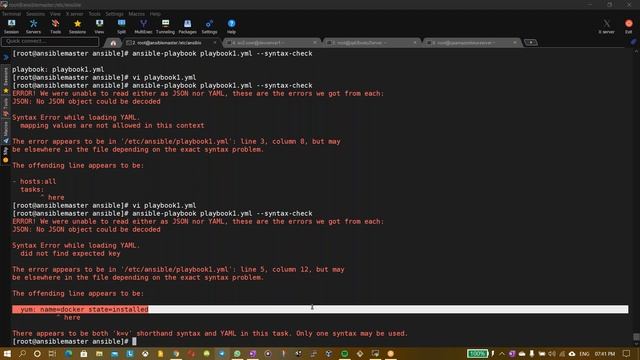Click 'playbook: playbook1.yml' output line

point(58,69)
